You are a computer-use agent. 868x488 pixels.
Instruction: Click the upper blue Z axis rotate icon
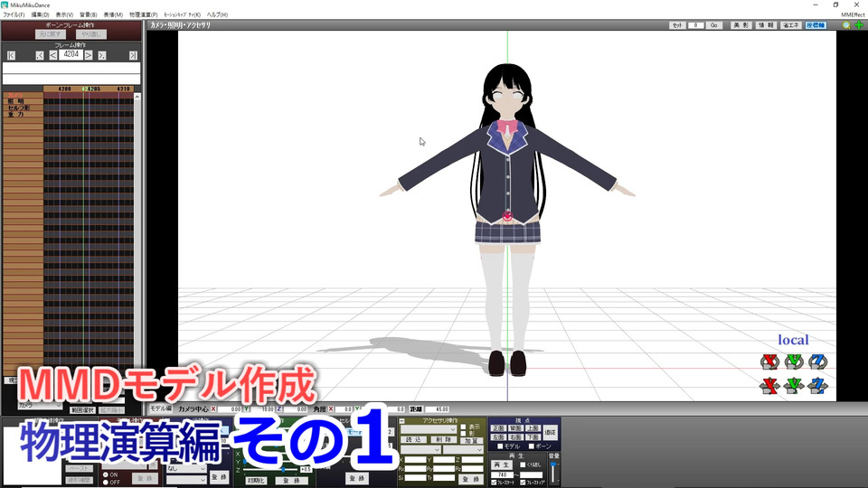(x=817, y=361)
